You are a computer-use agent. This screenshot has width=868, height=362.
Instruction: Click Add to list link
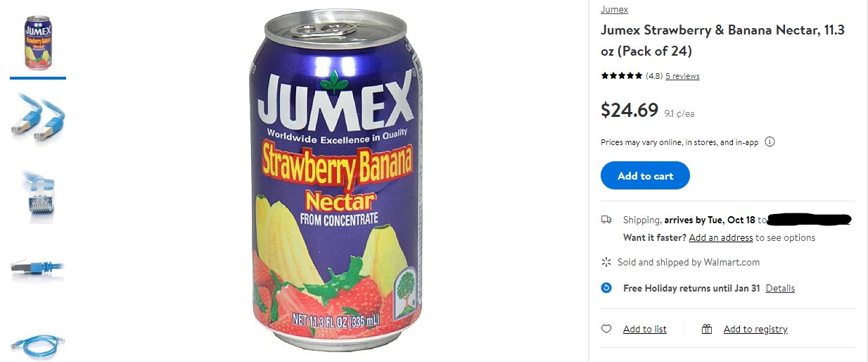coord(645,329)
